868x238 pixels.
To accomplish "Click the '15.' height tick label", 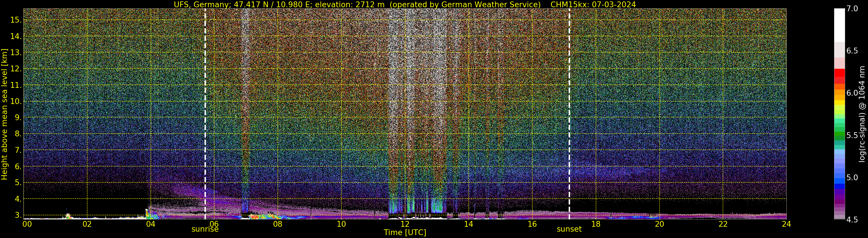I will click(x=16, y=20).
